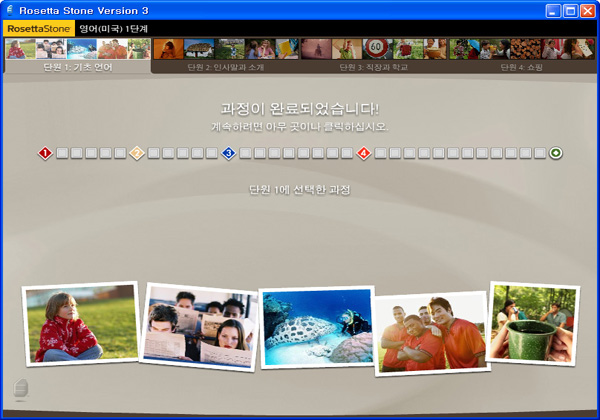Image resolution: width=600 pixels, height=420 pixels.
Task: Switch to 단원 4: 쇼핑 tab
Action: [522, 55]
